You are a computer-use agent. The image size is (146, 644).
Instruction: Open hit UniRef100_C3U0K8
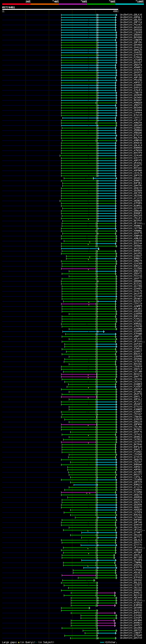(x=131, y=32)
